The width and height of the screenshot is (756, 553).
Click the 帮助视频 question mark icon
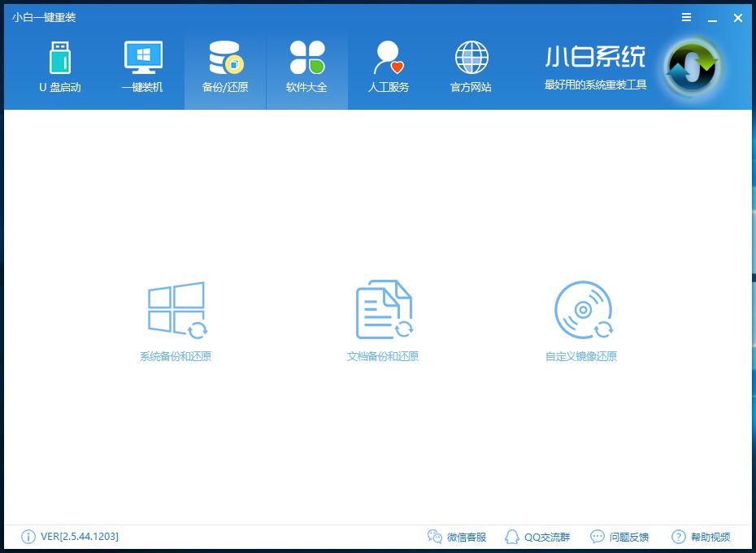coord(679,537)
